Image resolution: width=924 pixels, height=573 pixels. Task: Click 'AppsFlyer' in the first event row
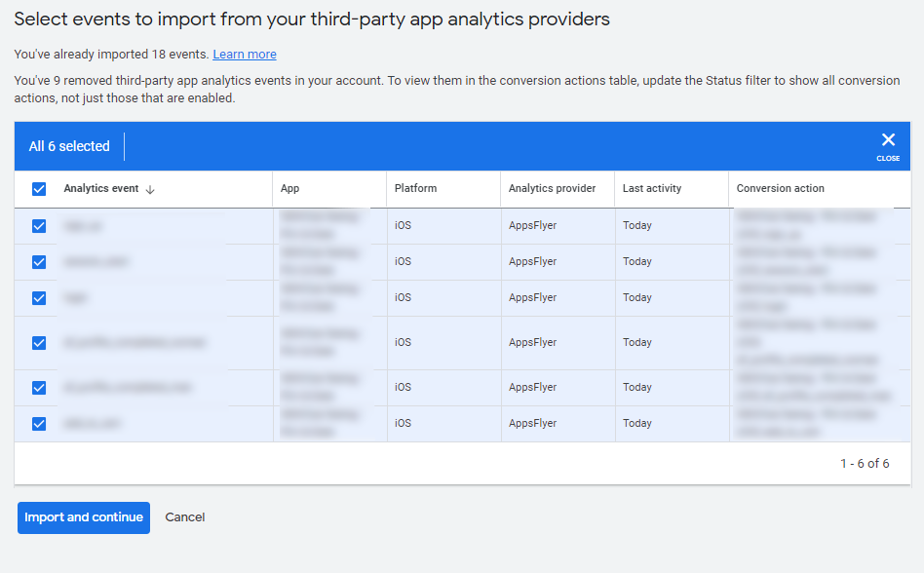[533, 225]
